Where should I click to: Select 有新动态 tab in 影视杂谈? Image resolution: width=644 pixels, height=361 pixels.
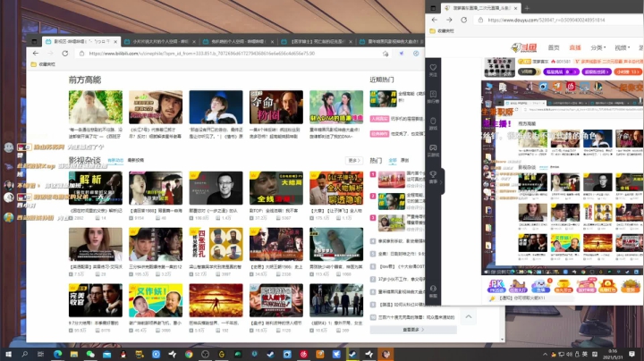coord(115,161)
